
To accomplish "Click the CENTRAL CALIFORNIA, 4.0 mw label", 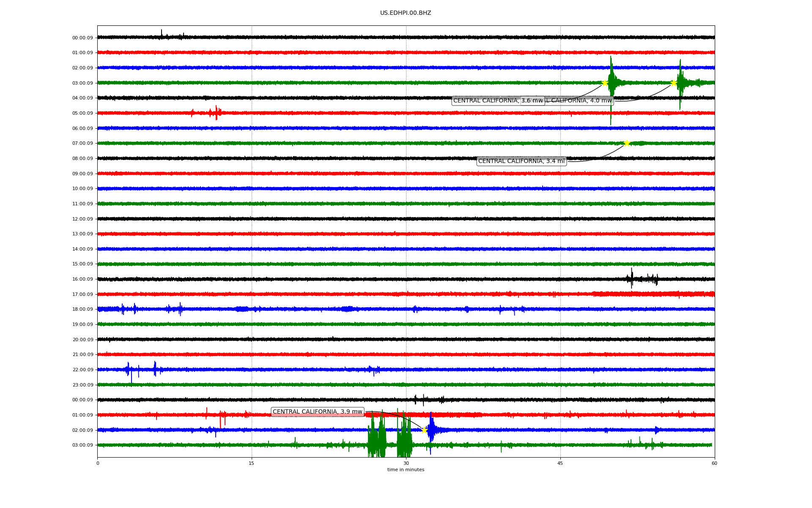I will [x=579, y=101].
